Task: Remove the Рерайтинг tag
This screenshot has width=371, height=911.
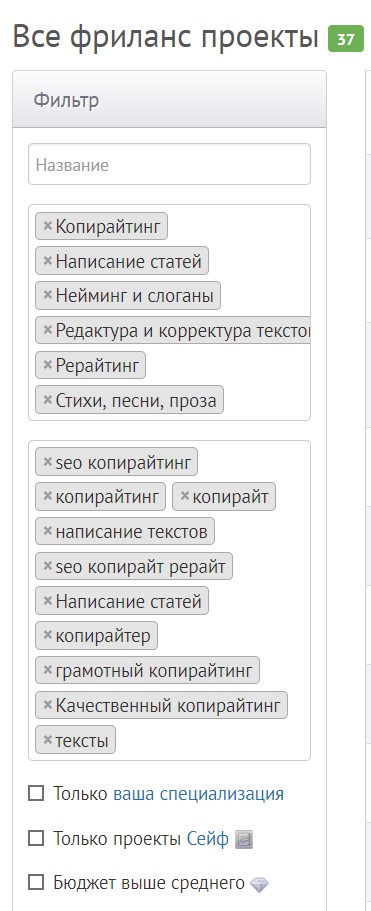Action: (x=48, y=365)
